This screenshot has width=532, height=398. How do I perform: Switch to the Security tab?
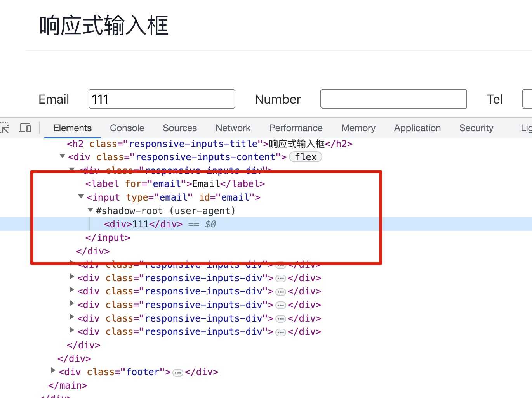[x=476, y=128]
